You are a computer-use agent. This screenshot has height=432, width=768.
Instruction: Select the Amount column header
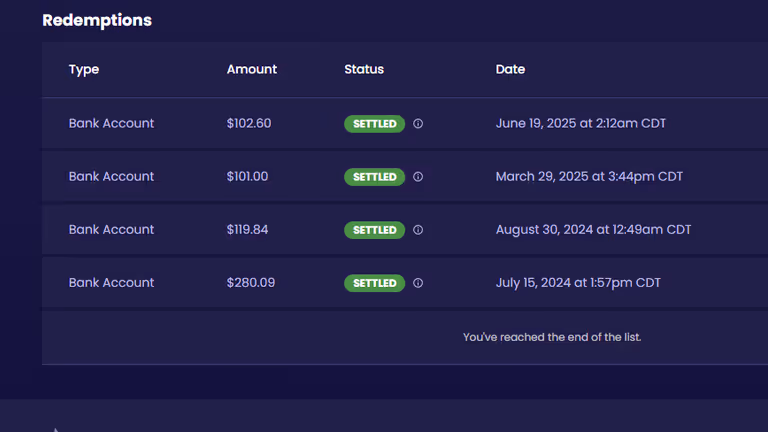[x=252, y=69]
